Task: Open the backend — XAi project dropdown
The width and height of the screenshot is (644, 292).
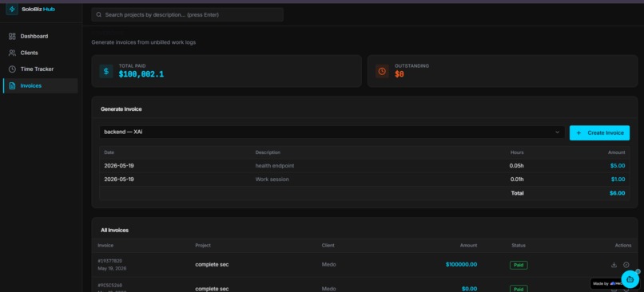Action: 332,132
